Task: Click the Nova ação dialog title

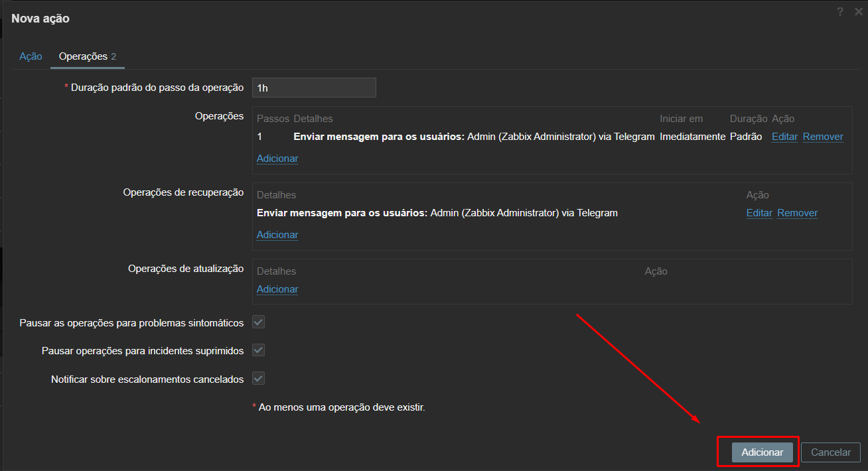Action: point(40,19)
